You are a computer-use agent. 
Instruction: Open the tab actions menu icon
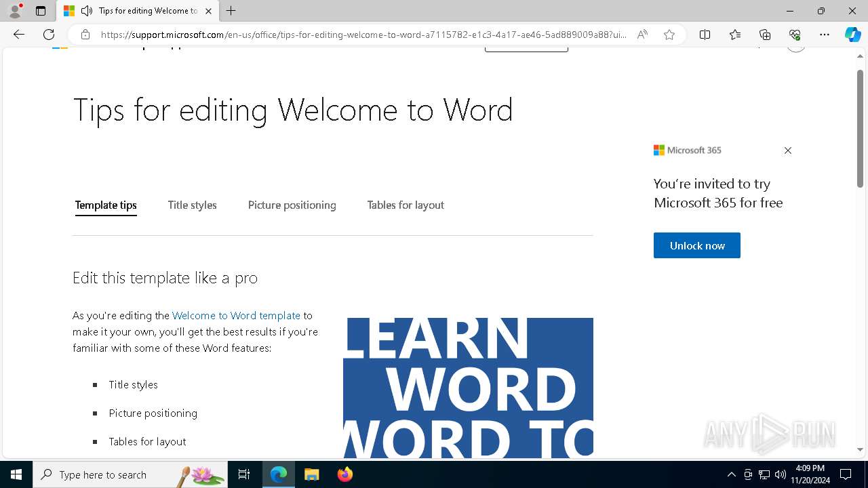point(41,11)
